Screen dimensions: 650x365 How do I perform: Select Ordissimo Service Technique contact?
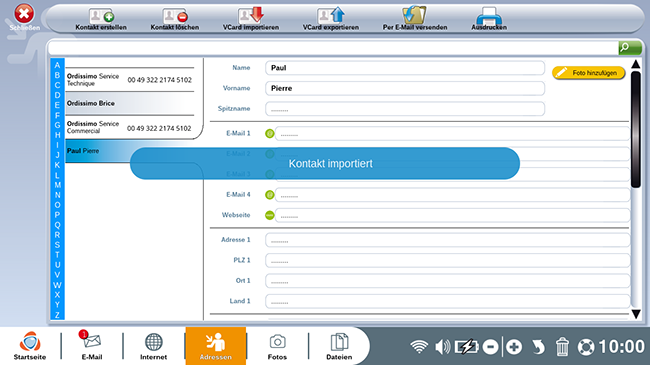pyautogui.click(x=130, y=80)
